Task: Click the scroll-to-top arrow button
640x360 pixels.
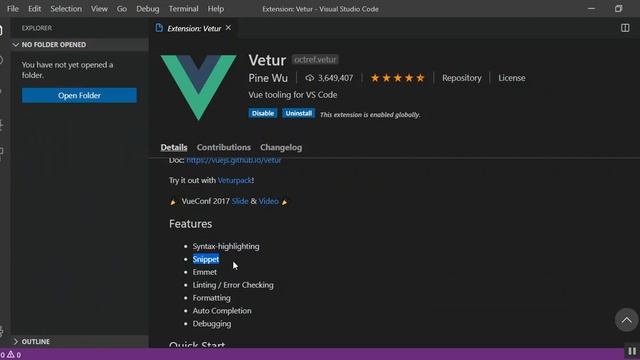Action: tap(626, 320)
